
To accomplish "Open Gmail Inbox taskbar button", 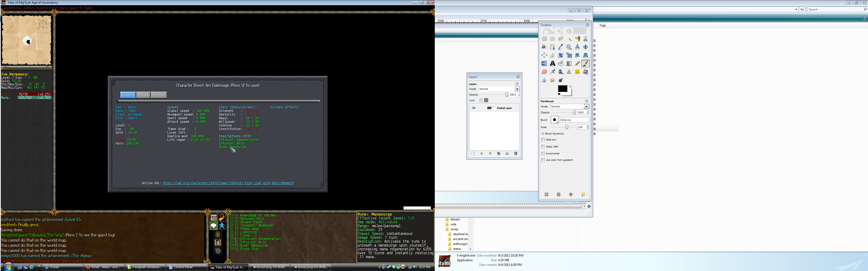I will [x=104, y=267].
